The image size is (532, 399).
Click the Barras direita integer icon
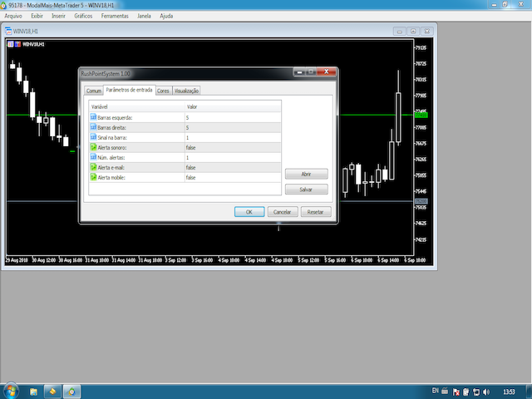[x=93, y=127]
